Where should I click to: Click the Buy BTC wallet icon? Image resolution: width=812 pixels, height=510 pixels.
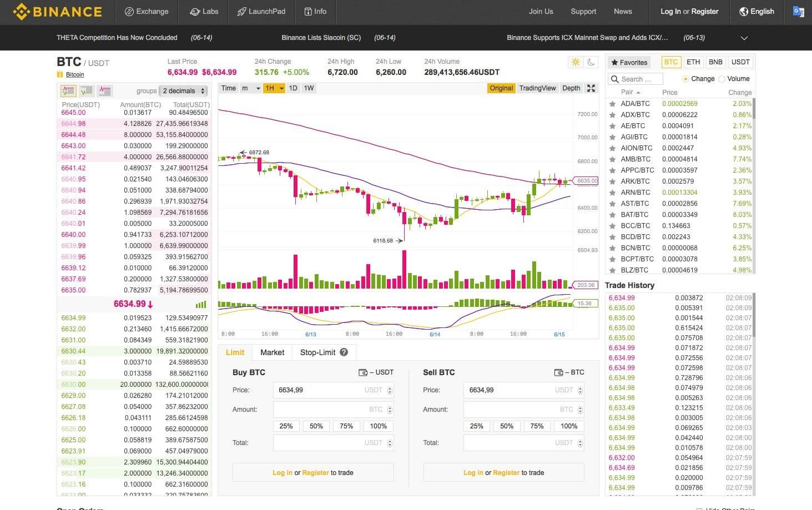pos(363,372)
